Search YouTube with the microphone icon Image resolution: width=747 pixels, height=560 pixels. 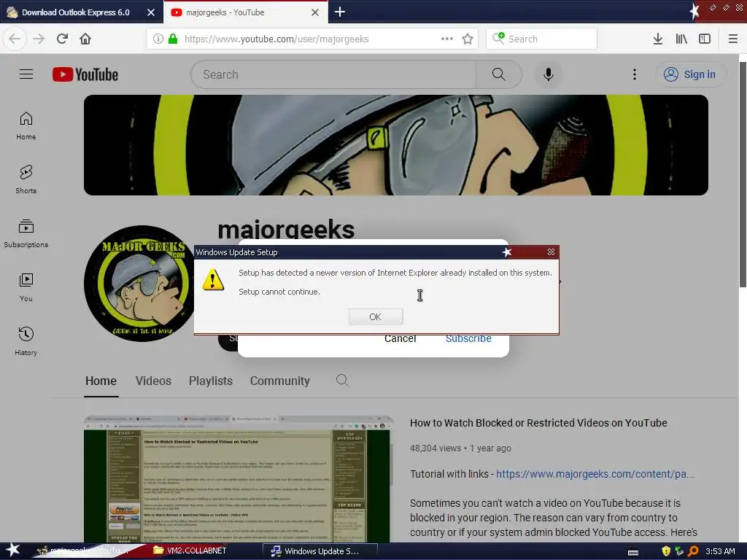[548, 74]
